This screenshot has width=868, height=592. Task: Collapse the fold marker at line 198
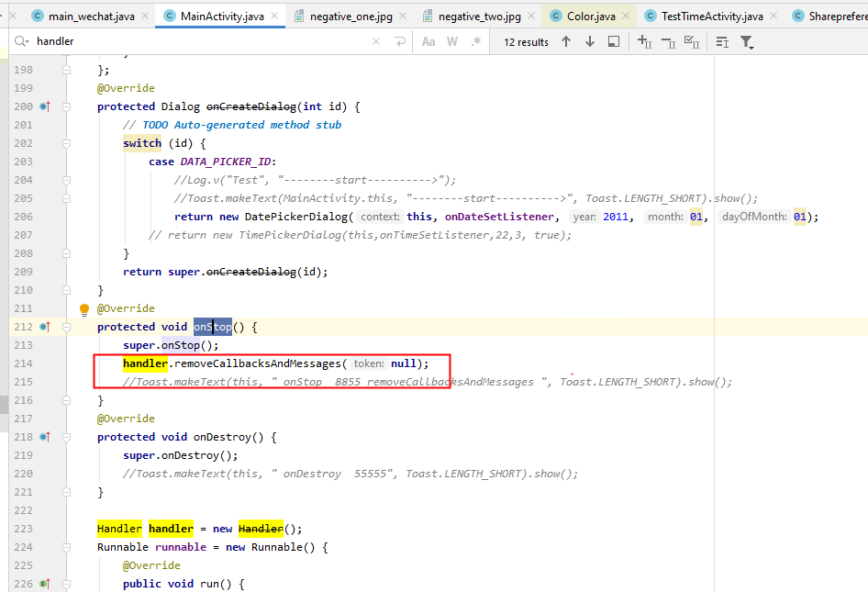coord(66,70)
